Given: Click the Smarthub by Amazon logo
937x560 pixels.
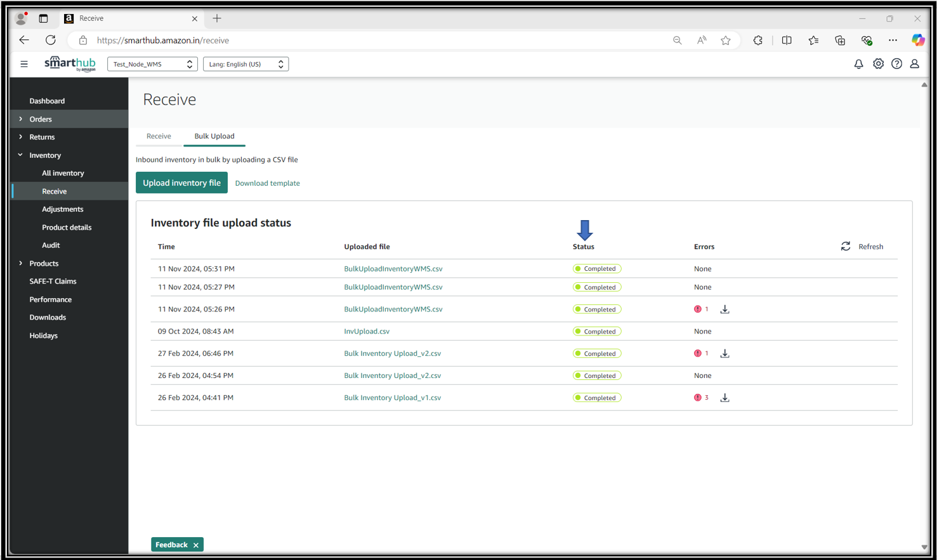Looking at the screenshot, I should point(70,64).
